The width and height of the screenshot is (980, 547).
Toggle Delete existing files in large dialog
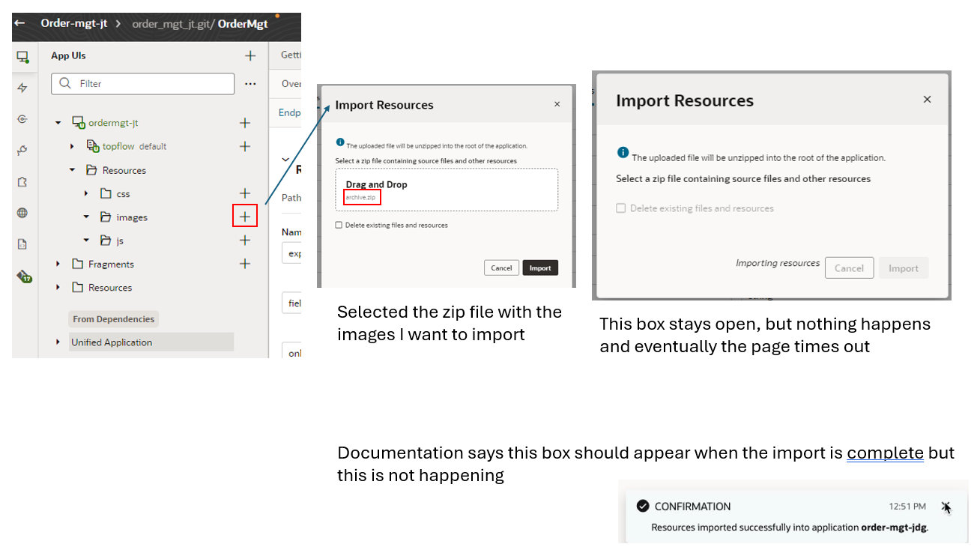(620, 208)
